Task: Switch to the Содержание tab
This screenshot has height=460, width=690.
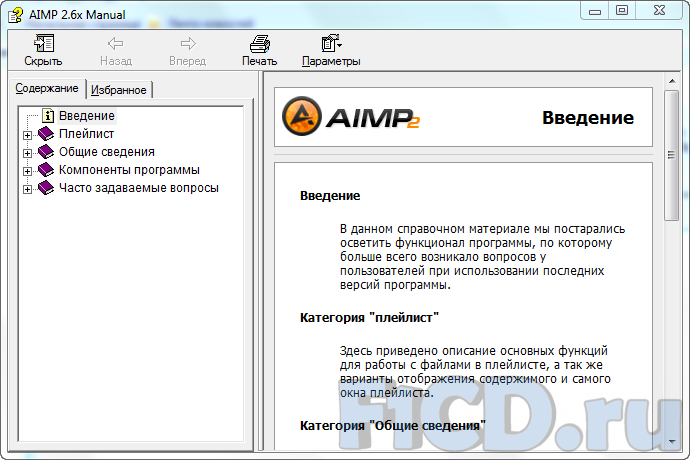Action: [47, 88]
